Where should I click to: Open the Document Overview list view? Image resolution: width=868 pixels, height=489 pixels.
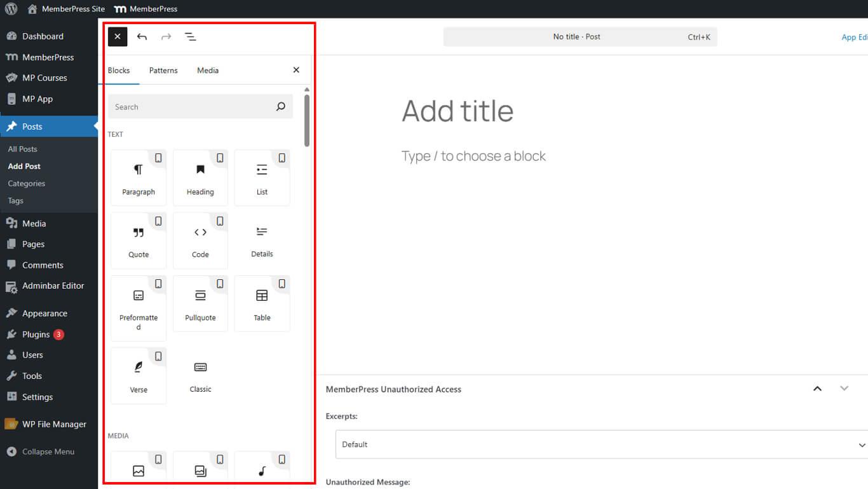190,37
